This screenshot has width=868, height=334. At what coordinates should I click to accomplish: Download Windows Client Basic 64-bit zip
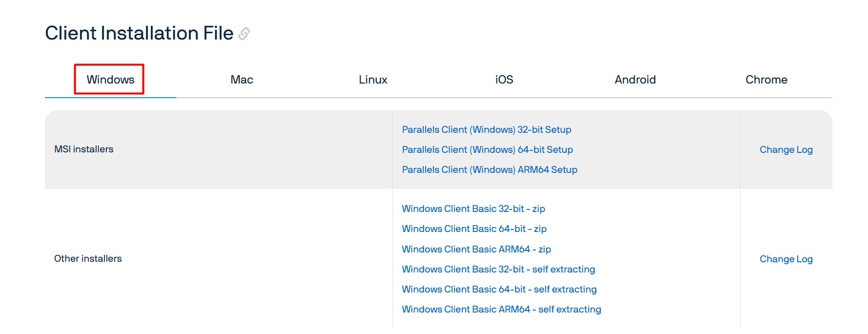coord(474,229)
